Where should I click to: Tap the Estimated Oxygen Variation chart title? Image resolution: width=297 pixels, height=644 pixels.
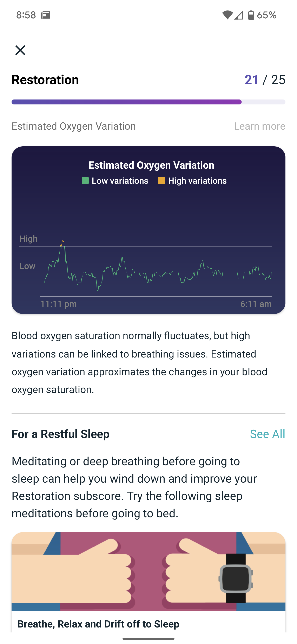pos(151,165)
